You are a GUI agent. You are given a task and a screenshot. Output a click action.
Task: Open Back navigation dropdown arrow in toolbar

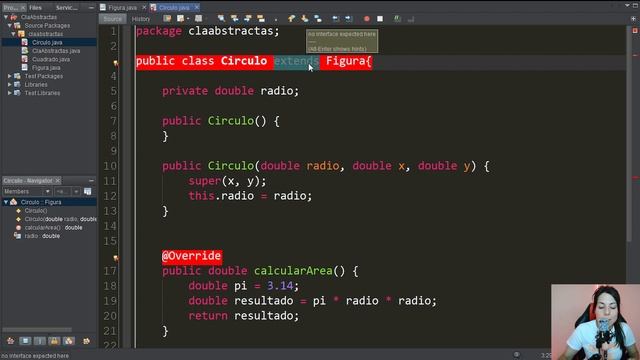pos(188,19)
